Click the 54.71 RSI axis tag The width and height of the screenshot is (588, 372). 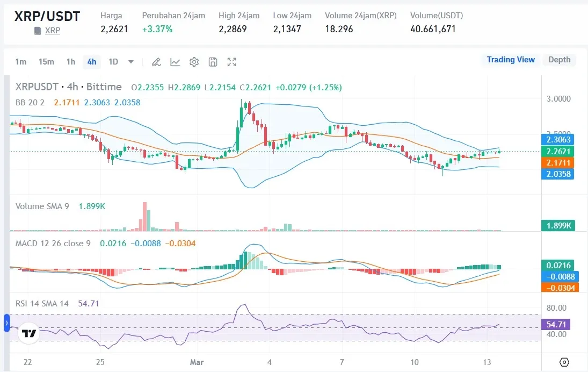tap(556, 324)
